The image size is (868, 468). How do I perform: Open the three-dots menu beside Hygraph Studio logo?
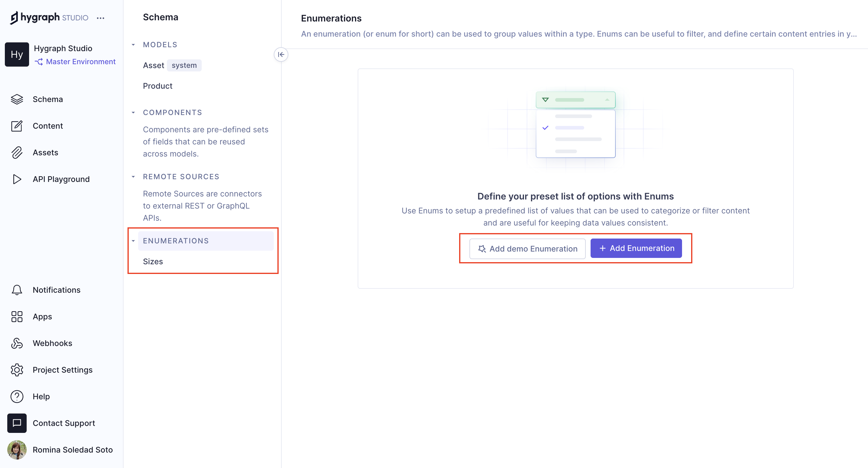[101, 18]
